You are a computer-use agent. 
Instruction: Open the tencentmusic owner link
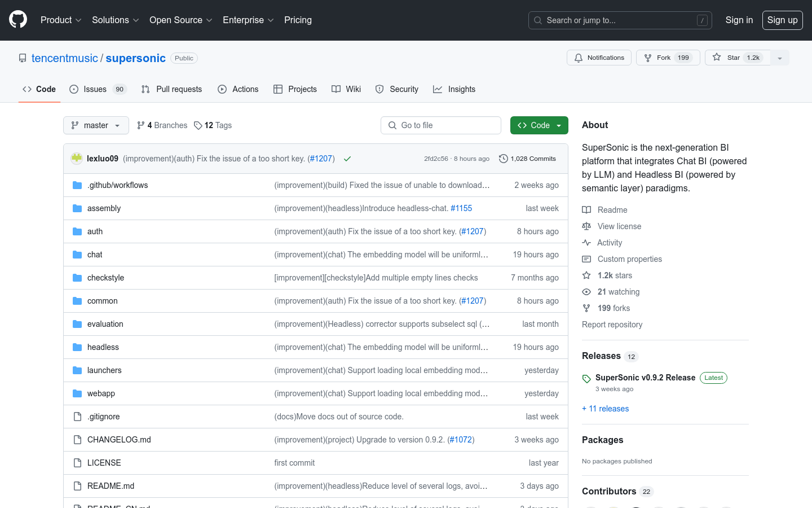pyautogui.click(x=65, y=58)
